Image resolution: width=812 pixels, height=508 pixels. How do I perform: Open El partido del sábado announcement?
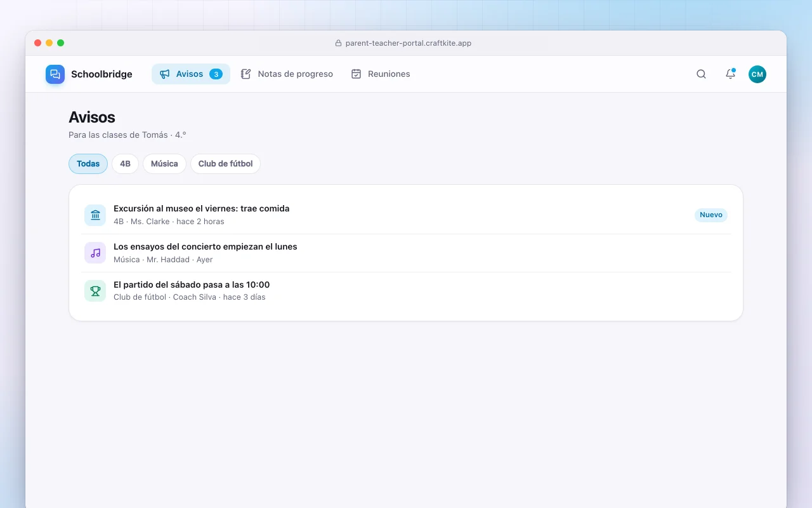pos(192,285)
